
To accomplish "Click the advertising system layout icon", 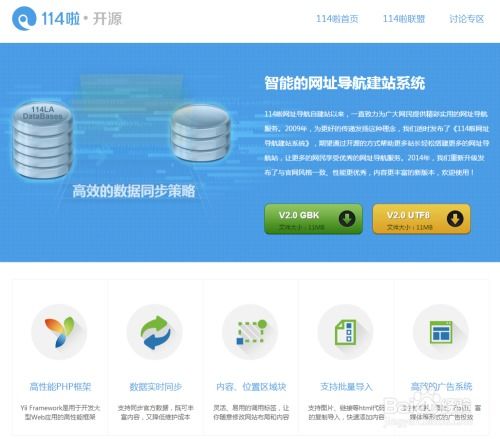I will click(x=441, y=332).
